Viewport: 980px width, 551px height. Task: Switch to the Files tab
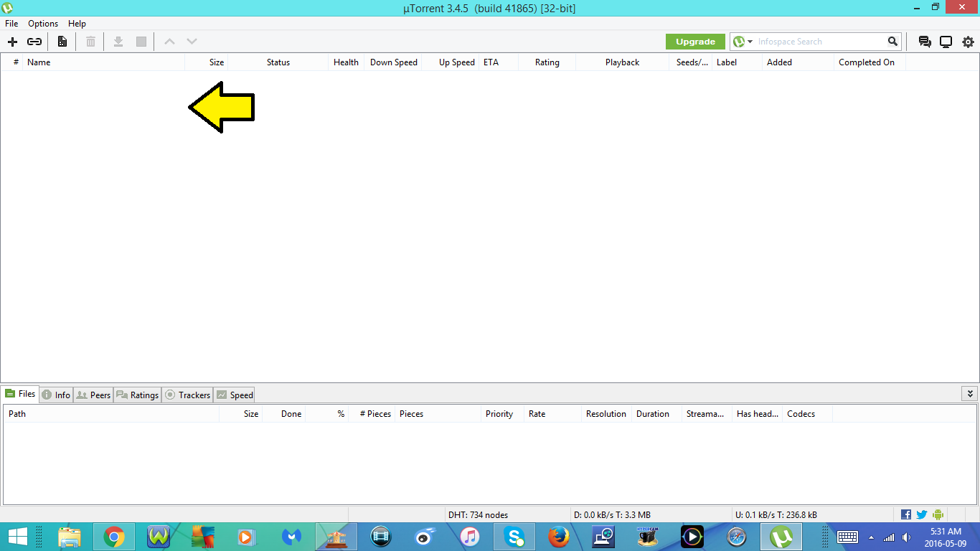pos(20,394)
